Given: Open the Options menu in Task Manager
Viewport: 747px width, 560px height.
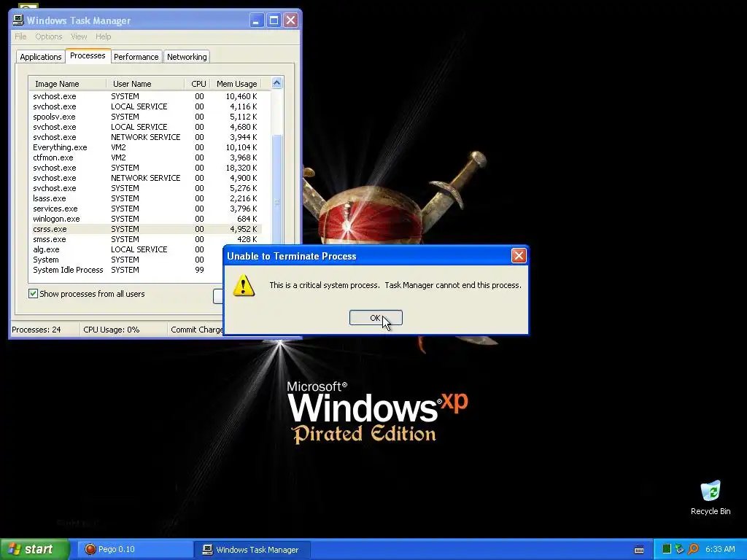Looking at the screenshot, I should coord(49,36).
